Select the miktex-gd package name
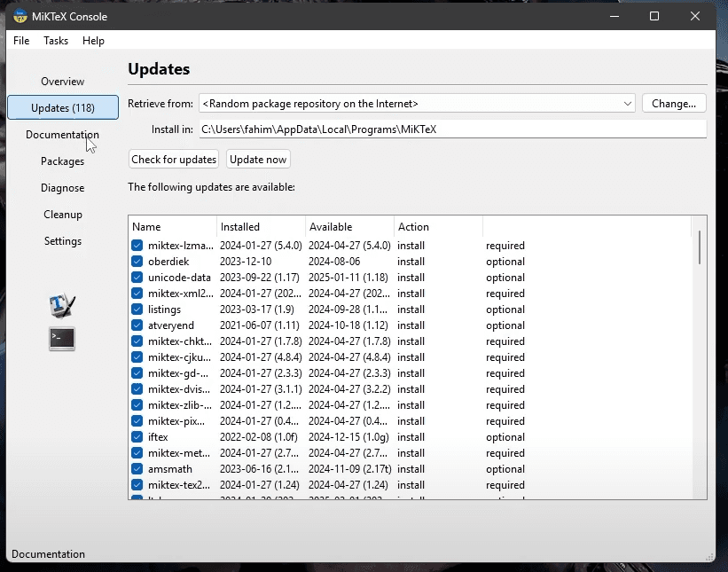The image size is (728, 572). coord(178,373)
